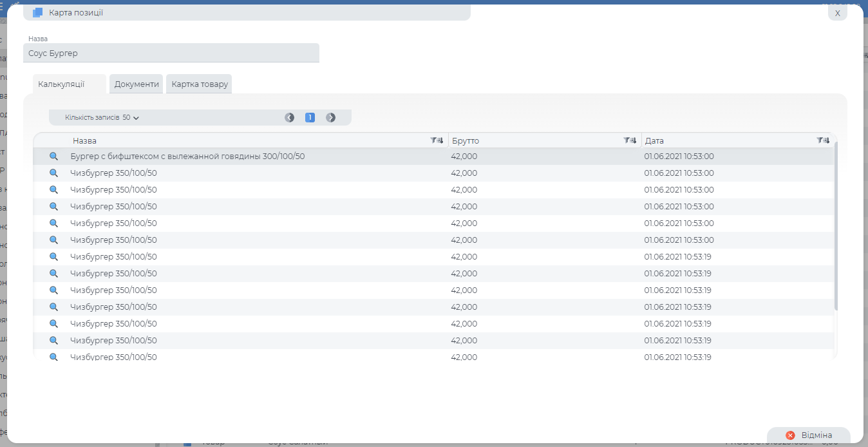Close the dialog with the X button
Viewport: 868px width, 447px height.
click(x=837, y=13)
